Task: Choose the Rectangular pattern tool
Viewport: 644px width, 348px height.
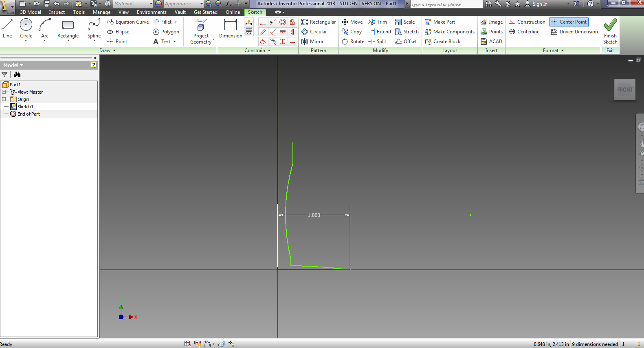Action: (x=319, y=22)
